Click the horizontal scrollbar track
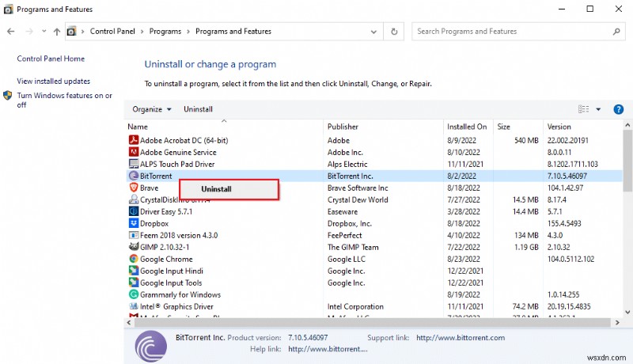The height and width of the screenshot is (364, 633). pyautogui.click(x=372, y=322)
